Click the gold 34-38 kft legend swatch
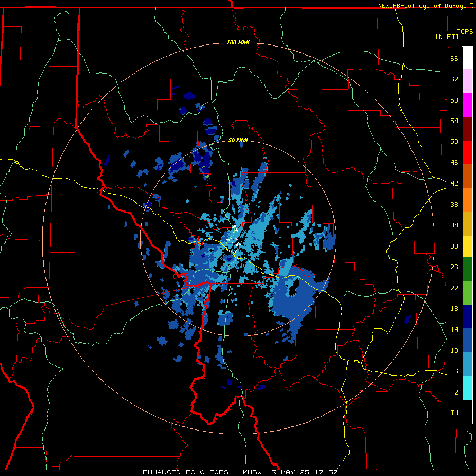Viewport: 476px width, 476px height. pos(467,224)
